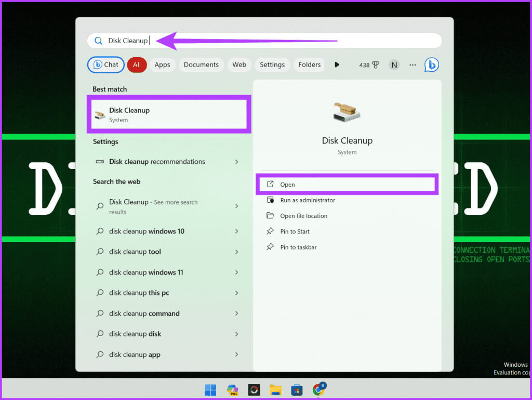Screen dimensions: 532x400
Task: Expand chevron beside 'disk cleanup windows 10'
Action: (236, 231)
